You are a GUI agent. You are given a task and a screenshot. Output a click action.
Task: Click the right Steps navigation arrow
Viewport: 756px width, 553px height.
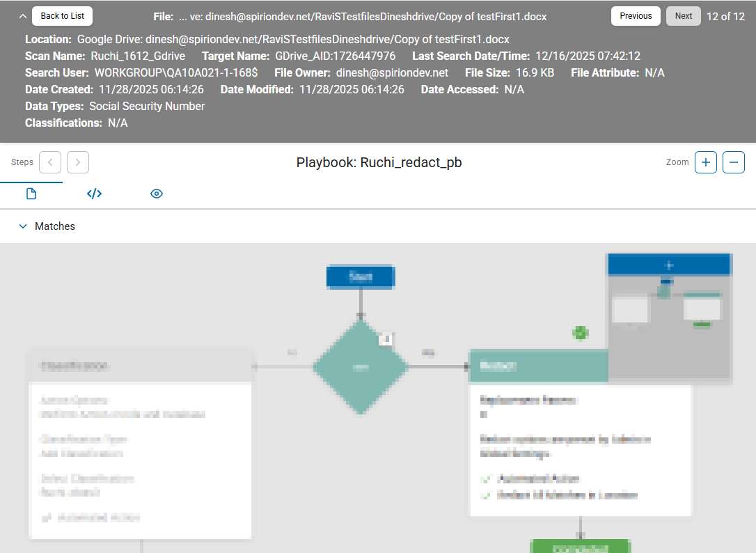coord(77,162)
